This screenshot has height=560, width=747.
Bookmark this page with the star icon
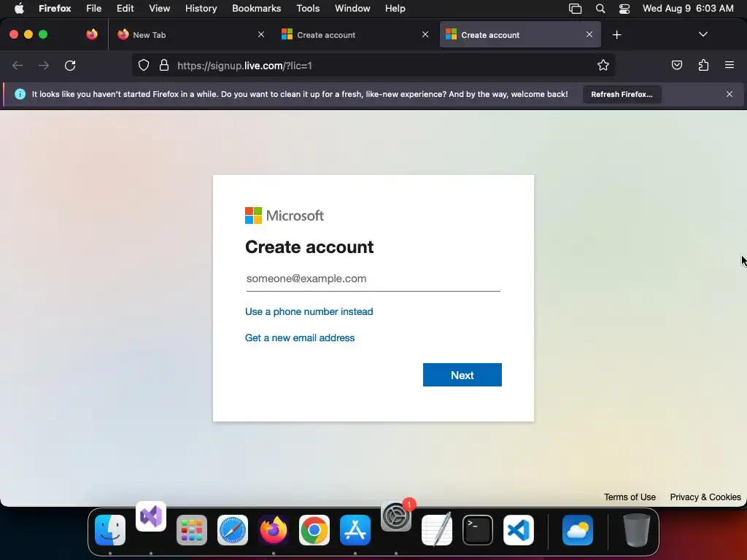pyautogui.click(x=603, y=65)
